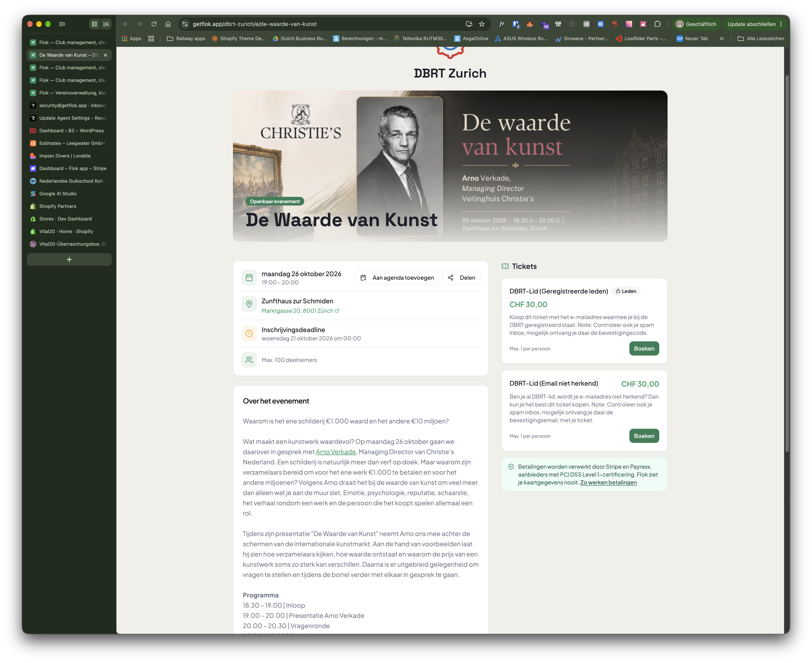Open the Arno Verkade link
The height and width of the screenshot is (663, 812).
coord(336,452)
